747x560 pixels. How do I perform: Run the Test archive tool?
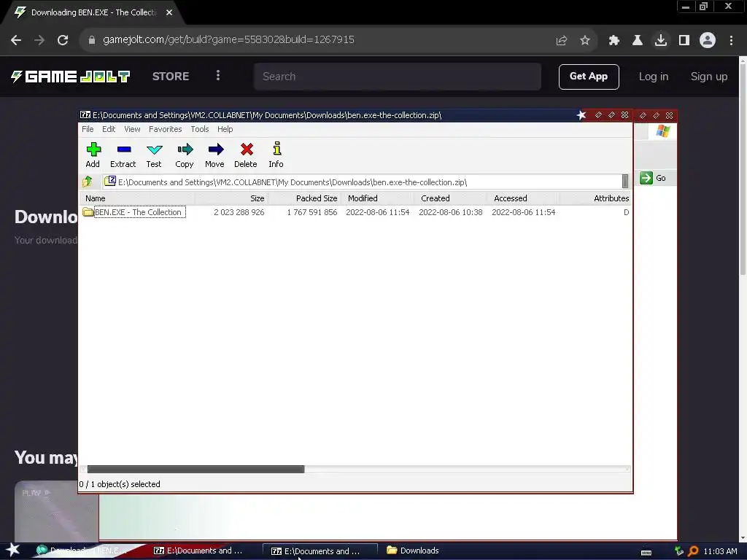click(154, 155)
